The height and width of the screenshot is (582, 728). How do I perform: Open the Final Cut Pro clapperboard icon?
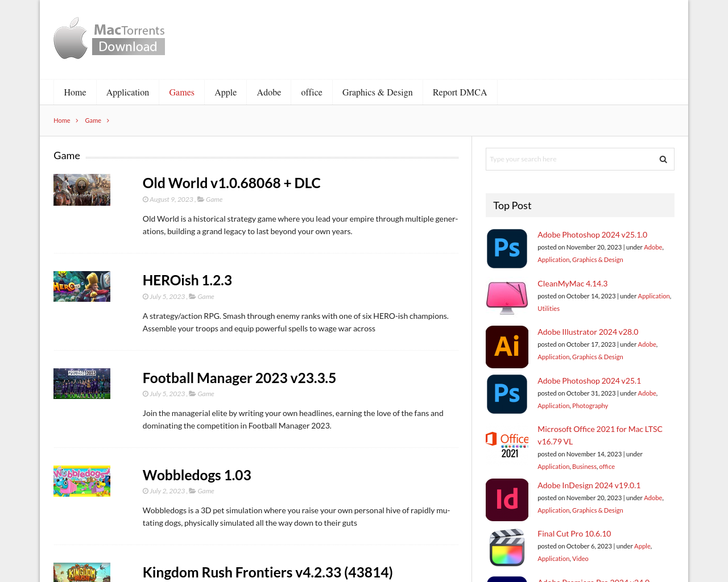click(x=507, y=548)
